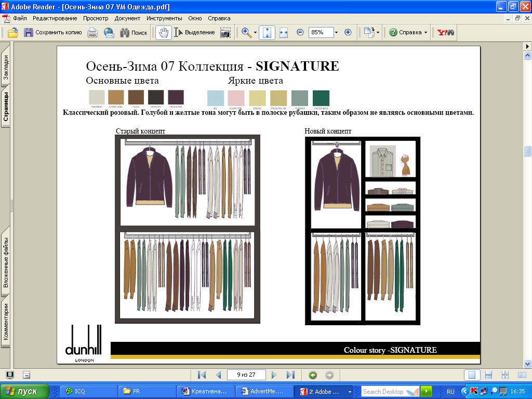Take a snapshot with the camera tool
This screenshot has width=532, height=399.
click(225, 33)
